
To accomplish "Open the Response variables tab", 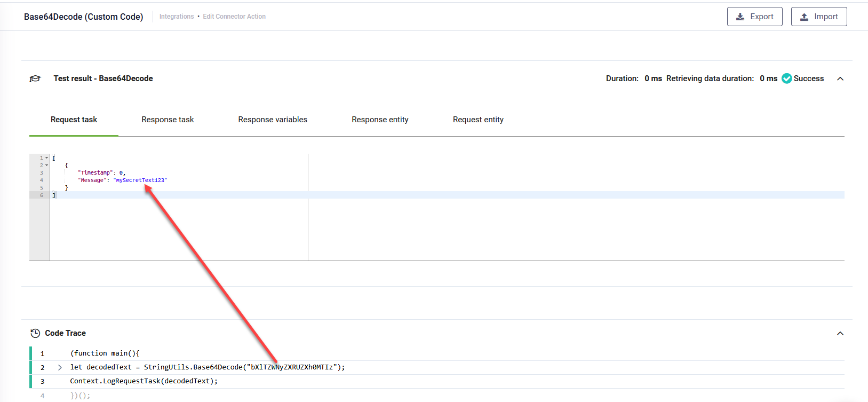I will pyautogui.click(x=273, y=120).
